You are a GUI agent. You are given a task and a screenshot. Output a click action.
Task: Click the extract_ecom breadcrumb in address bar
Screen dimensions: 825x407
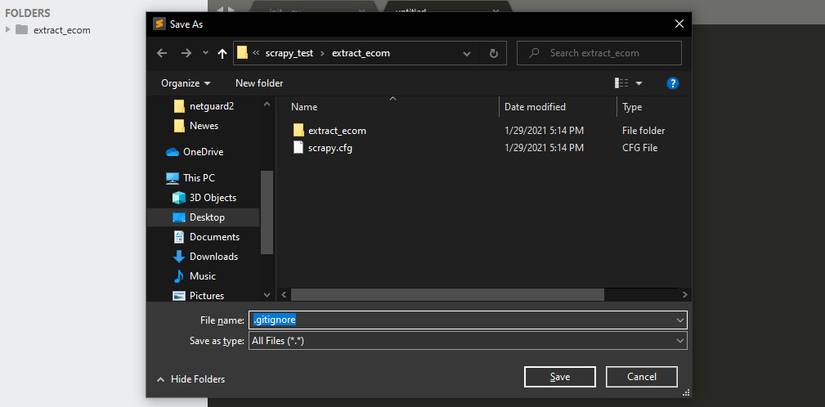(x=361, y=53)
